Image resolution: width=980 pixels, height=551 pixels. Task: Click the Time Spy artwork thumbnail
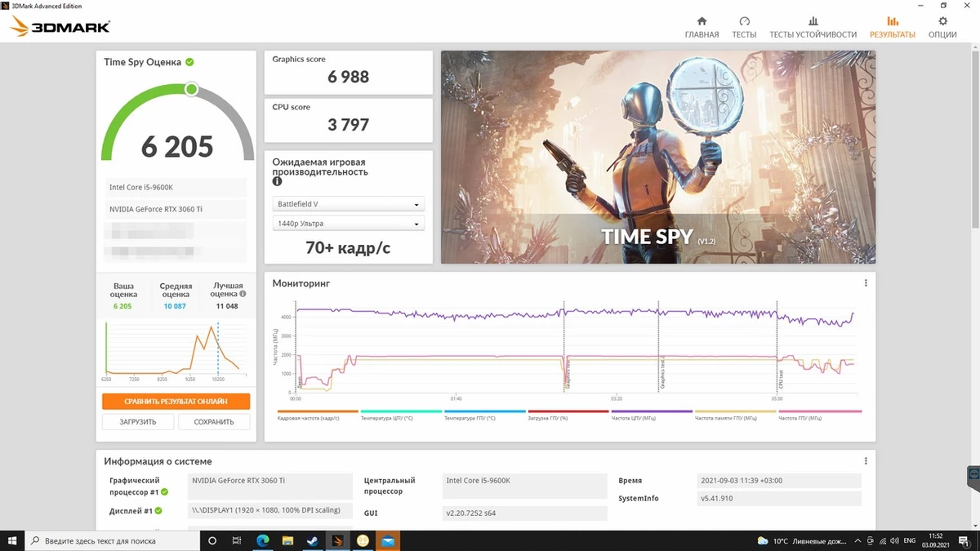pos(658,158)
